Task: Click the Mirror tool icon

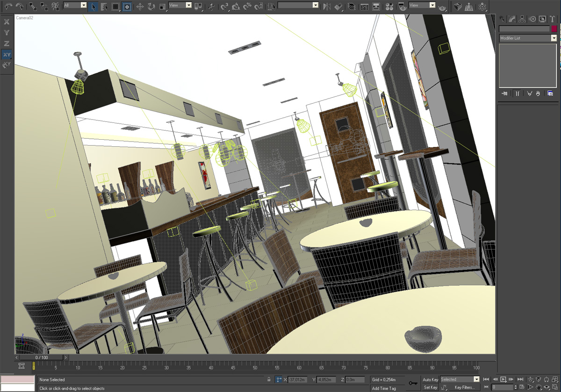Action: click(327, 7)
